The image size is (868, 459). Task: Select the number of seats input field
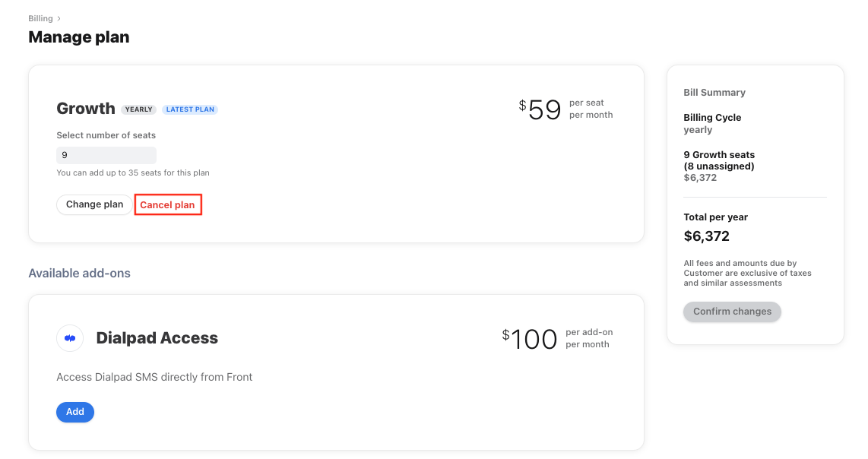coord(106,155)
